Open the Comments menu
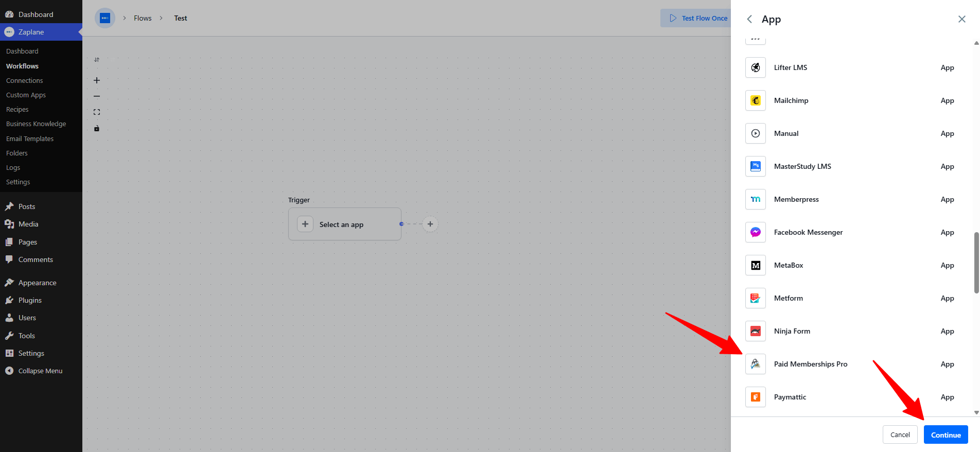 pos(41,259)
